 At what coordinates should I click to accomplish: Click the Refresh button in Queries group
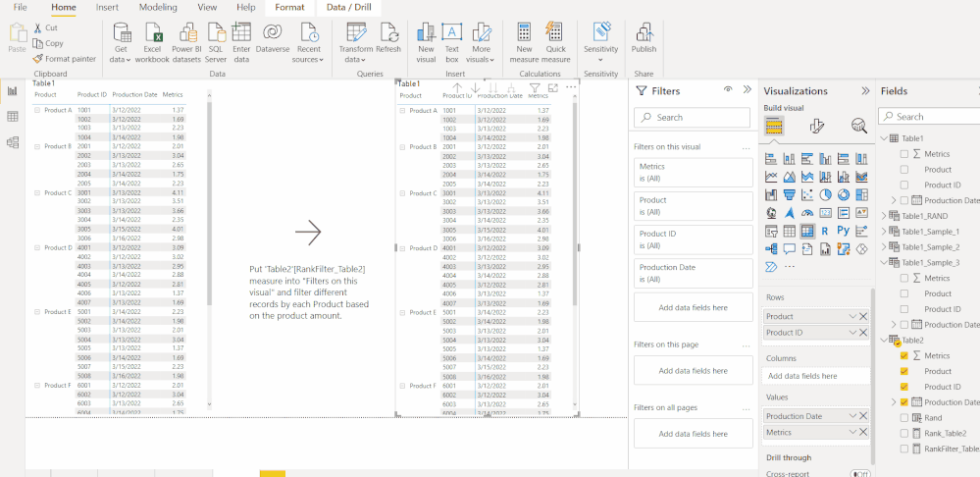tap(388, 38)
